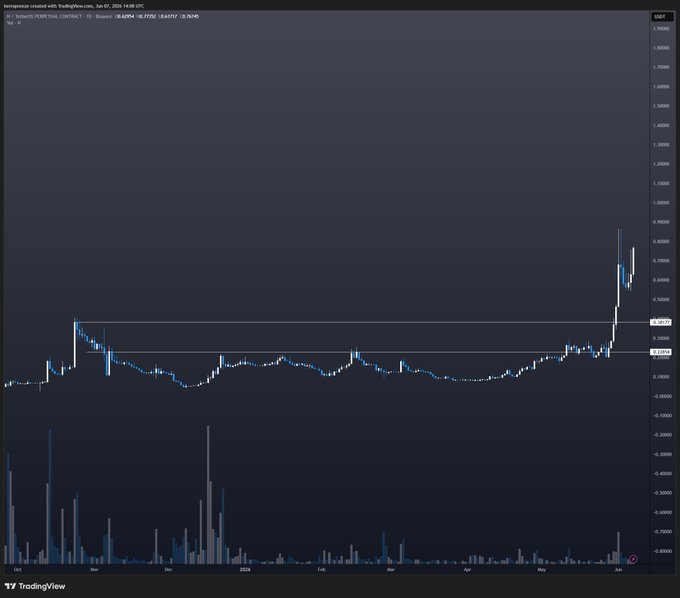Image resolution: width=680 pixels, height=598 pixels.
Task: Click the -0.80000 price axis label
Action: coord(661,551)
